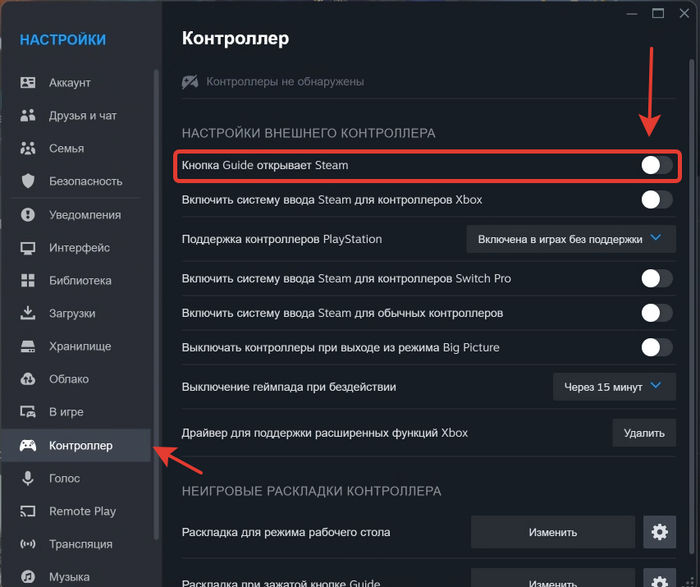Toggle 'Кнопка Guide открывает Steam' switch
This screenshot has width=700, height=587.
point(657,165)
